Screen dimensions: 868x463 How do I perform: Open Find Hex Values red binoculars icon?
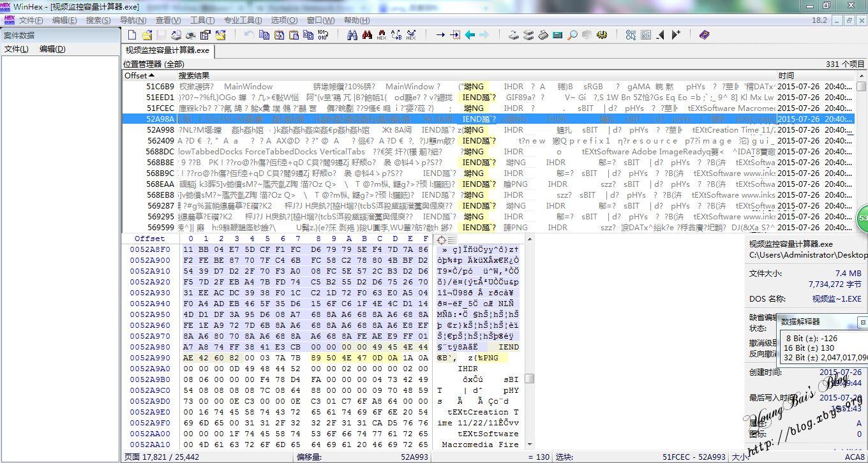pos(382,35)
